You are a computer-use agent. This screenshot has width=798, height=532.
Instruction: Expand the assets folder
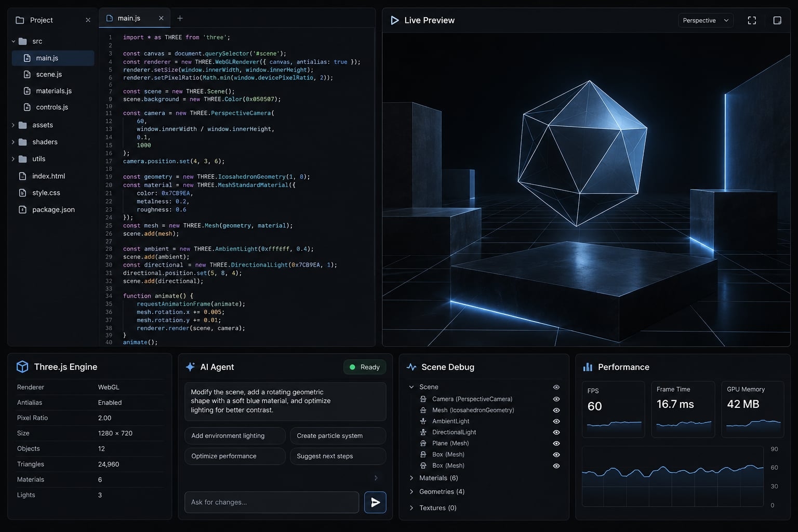14,125
